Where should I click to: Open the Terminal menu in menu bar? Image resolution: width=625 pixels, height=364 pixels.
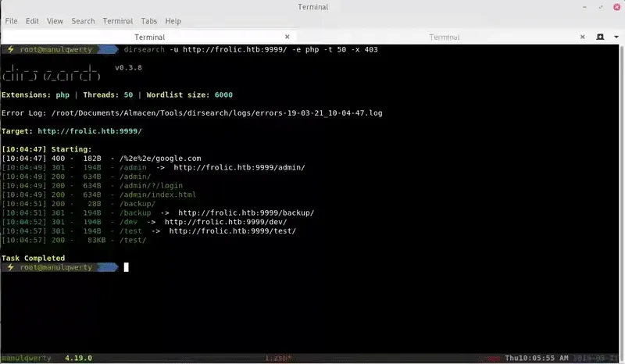118,21
